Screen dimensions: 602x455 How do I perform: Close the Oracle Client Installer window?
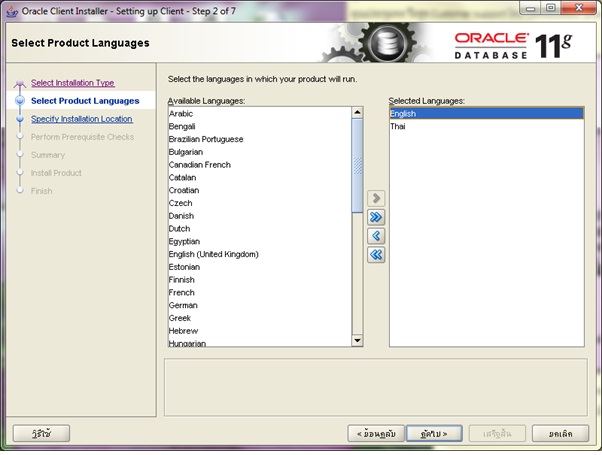pos(579,8)
